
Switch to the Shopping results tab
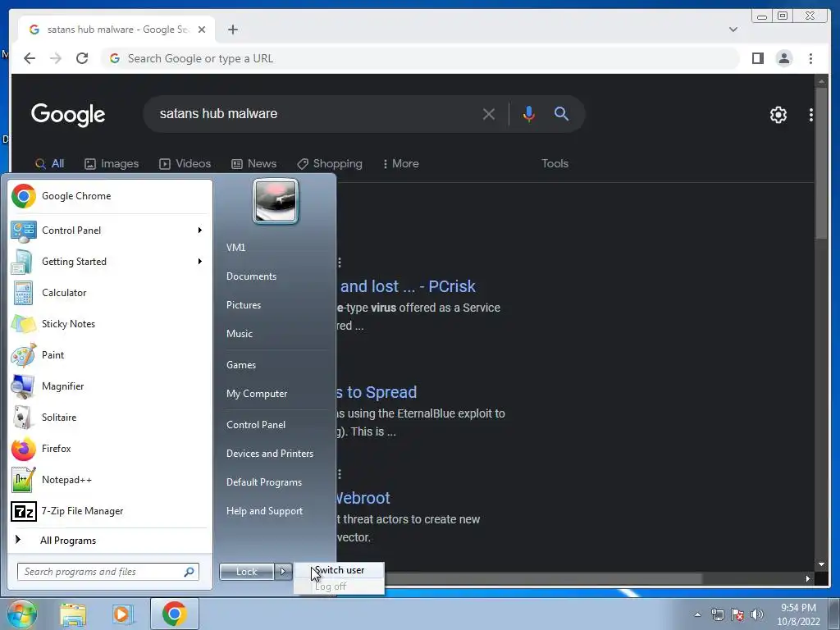(330, 163)
